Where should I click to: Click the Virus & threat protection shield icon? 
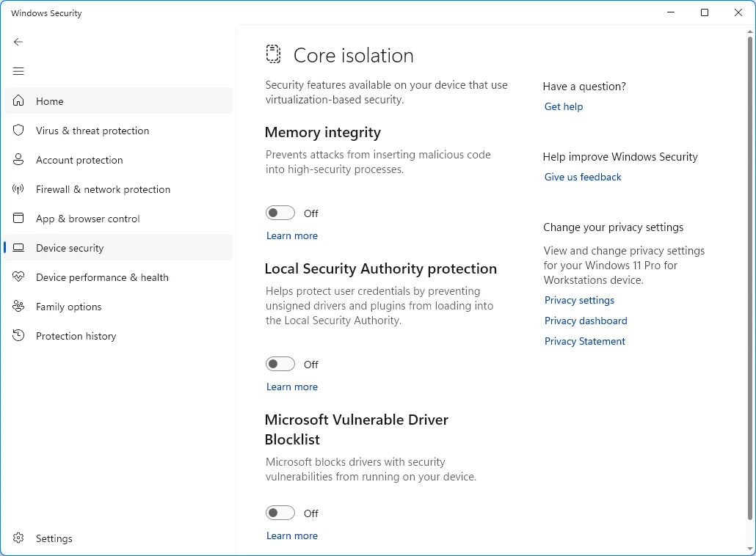click(x=18, y=130)
